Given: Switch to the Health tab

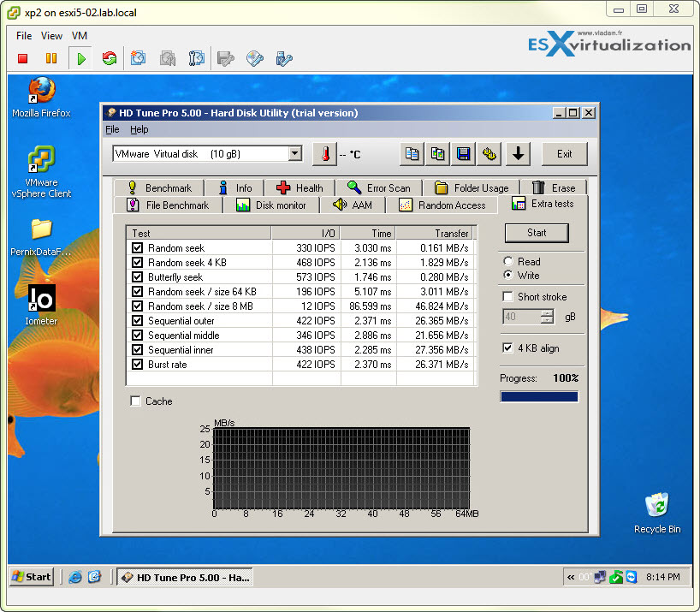Looking at the screenshot, I should [x=300, y=188].
